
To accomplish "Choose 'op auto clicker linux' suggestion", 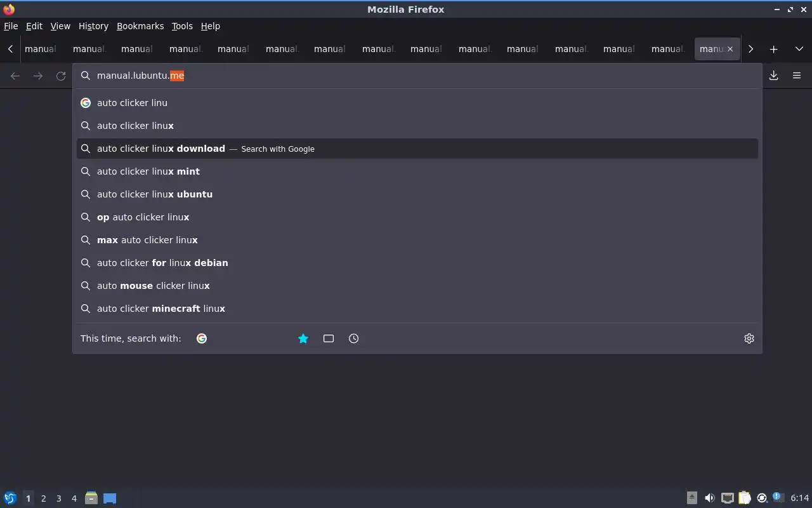I will click(x=417, y=217).
